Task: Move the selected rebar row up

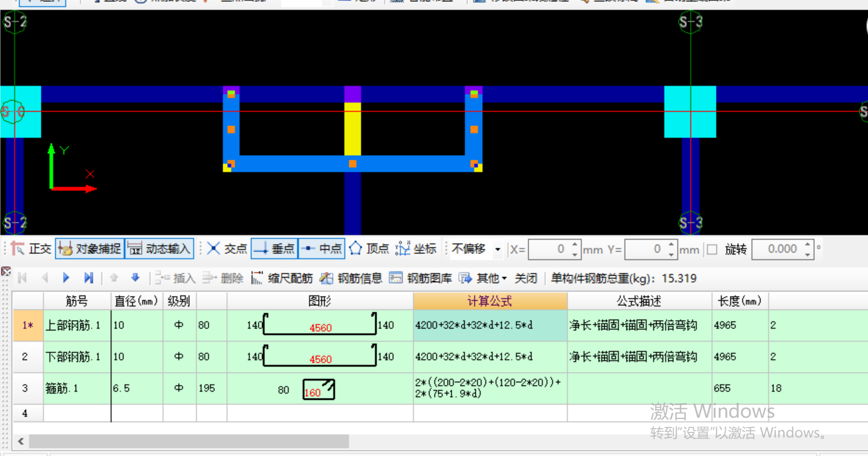Action: pyautogui.click(x=114, y=278)
